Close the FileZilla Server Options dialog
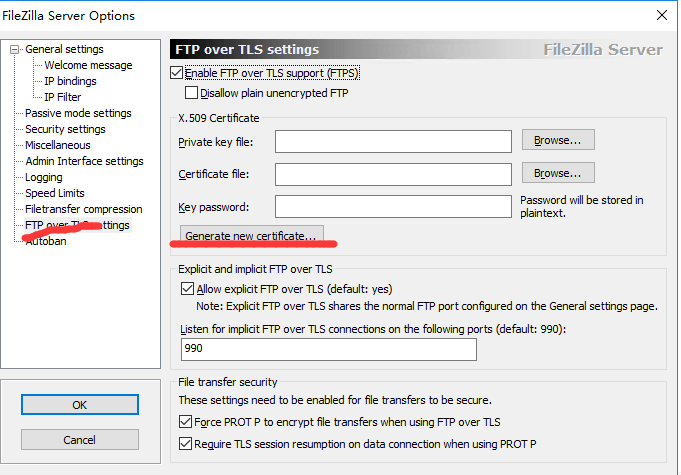This screenshot has height=475, width=681. [x=660, y=15]
